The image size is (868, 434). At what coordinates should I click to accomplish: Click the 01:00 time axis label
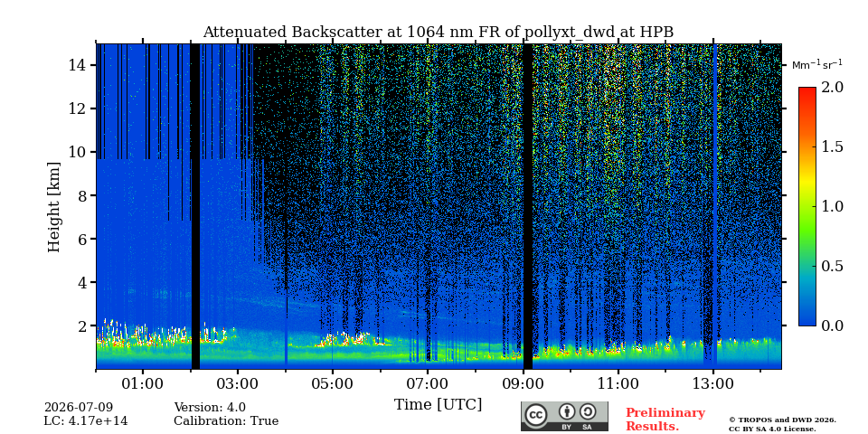click(143, 383)
